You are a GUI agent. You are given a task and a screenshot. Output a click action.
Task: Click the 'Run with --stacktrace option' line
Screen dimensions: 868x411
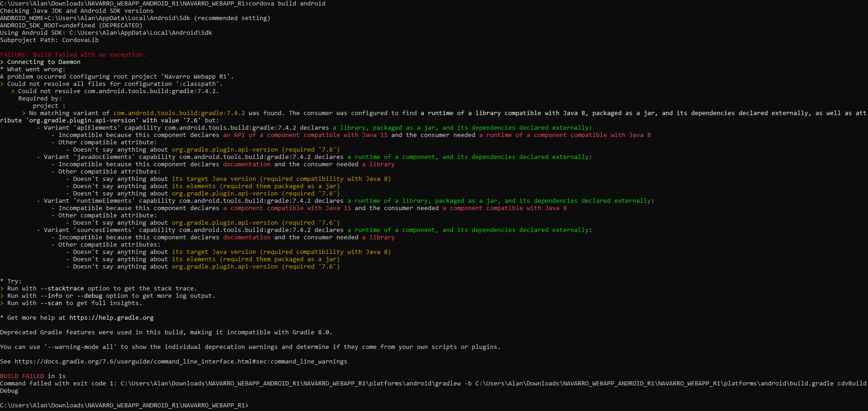99,289
